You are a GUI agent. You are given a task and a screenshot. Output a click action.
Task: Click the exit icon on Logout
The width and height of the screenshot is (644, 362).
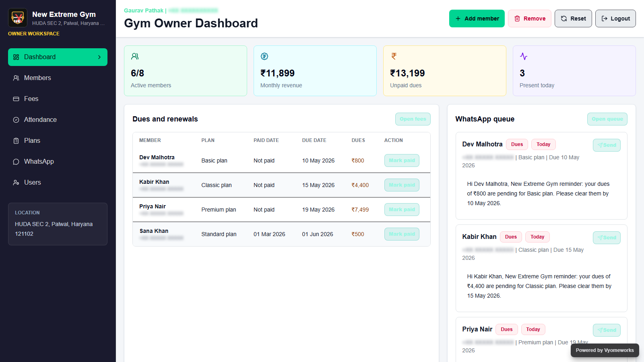[x=605, y=19]
